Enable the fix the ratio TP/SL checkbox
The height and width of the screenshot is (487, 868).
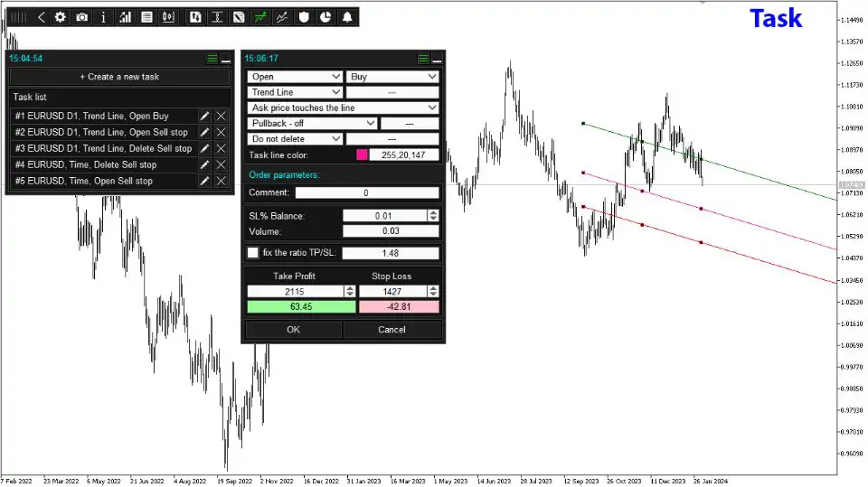pyautogui.click(x=253, y=253)
